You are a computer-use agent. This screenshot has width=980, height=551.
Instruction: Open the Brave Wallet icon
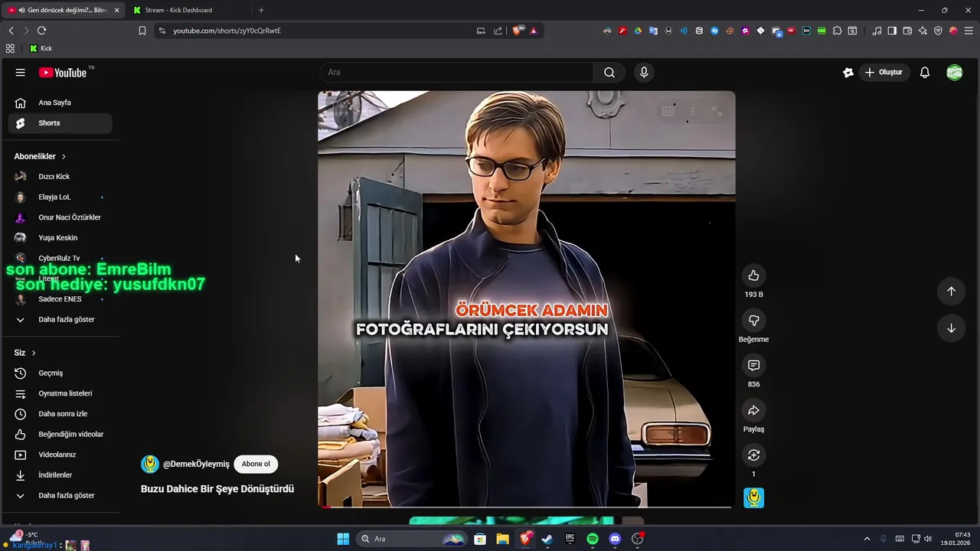[x=907, y=31]
